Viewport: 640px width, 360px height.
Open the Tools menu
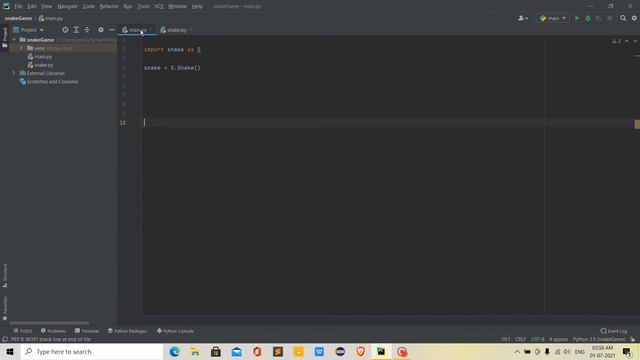coord(143,7)
